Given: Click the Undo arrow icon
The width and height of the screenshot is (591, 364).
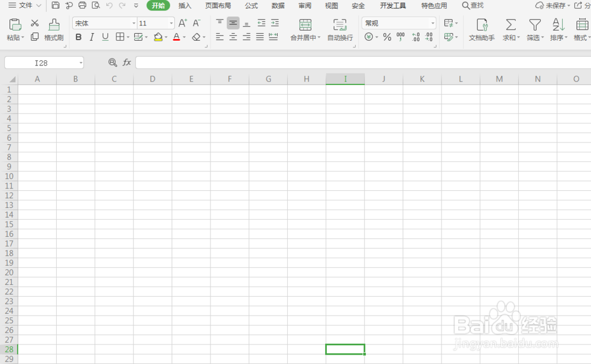Looking at the screenshot, I should [x=109, y=5].
